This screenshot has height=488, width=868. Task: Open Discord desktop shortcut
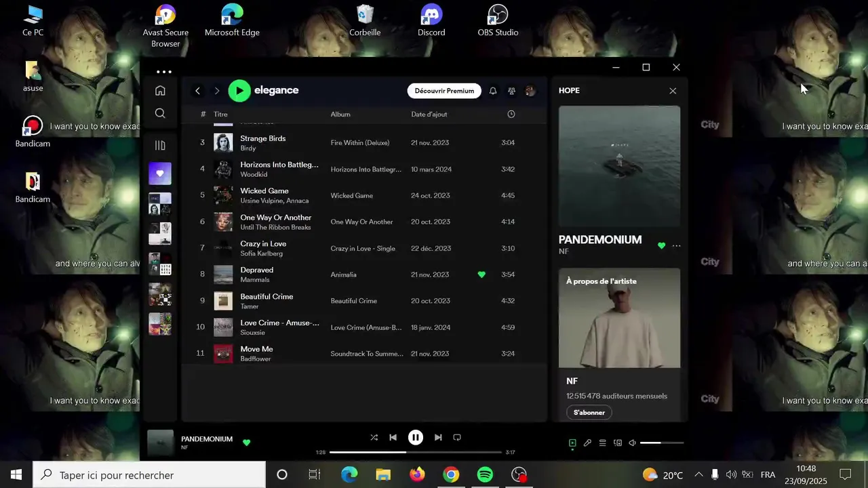coord(431,20)
